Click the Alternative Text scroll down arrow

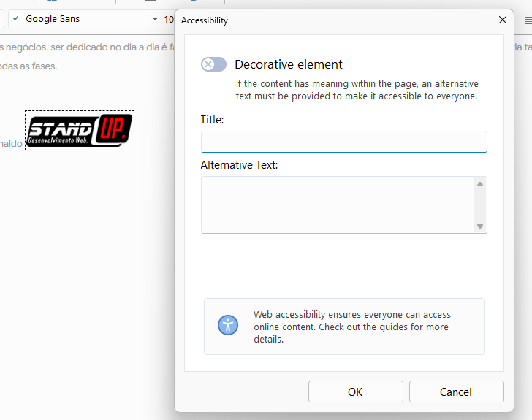pos(480,226)
